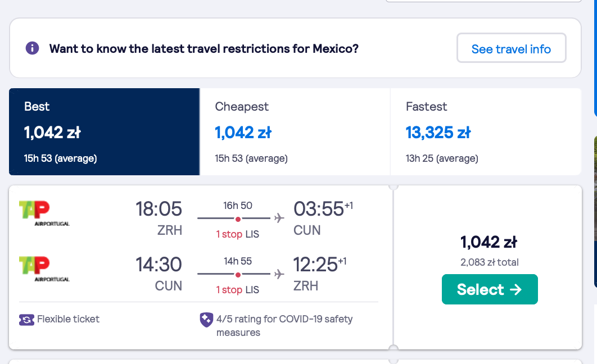
Task: Click the 1 stop LIS label on outbound
Action: click(238, 234)
